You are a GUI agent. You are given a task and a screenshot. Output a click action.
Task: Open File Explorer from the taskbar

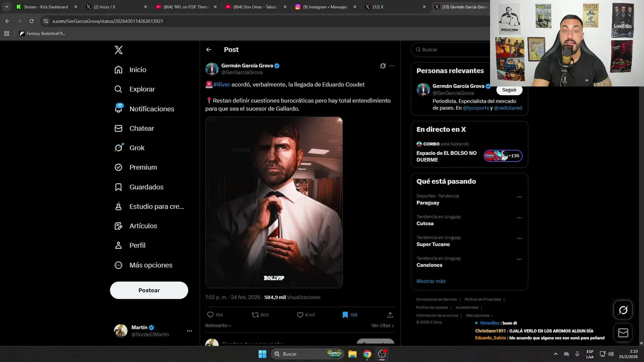(x=353, y=354)
